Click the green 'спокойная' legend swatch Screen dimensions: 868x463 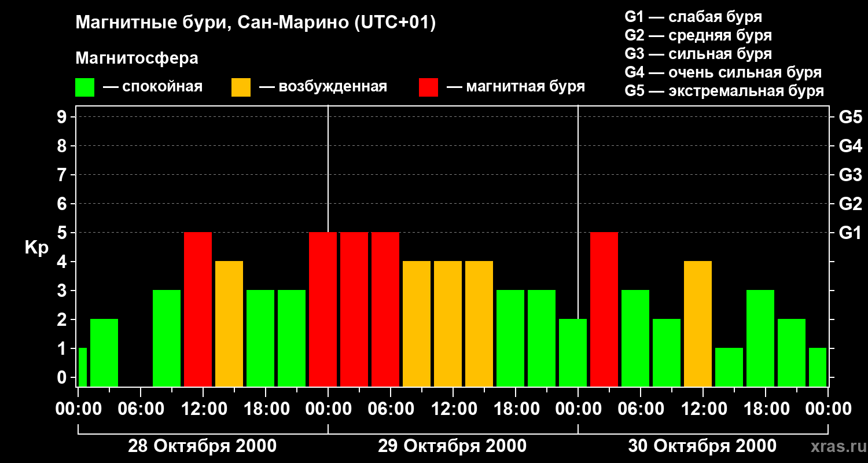(x=85, y=87)
